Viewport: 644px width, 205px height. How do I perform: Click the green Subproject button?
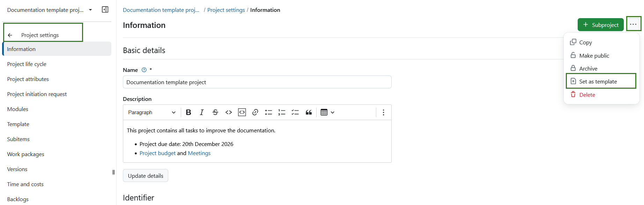coord(600,25)
